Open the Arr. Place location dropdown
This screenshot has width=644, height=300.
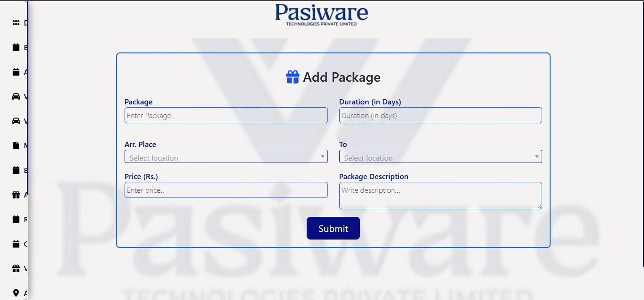226,157
